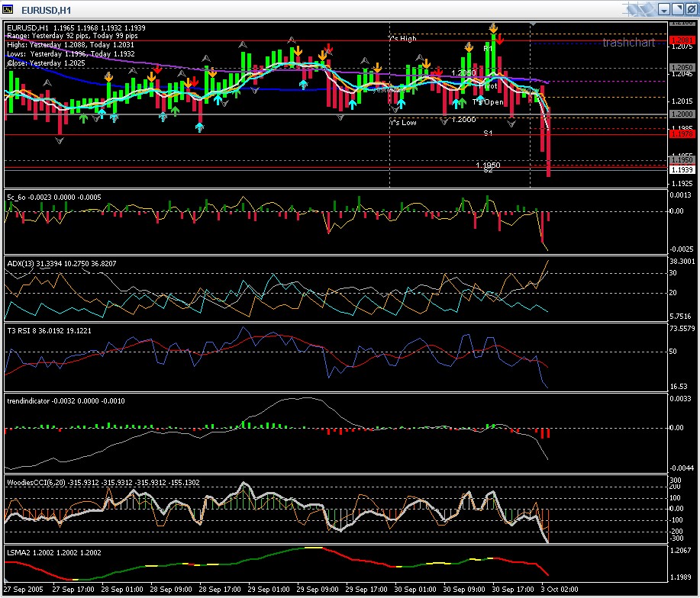Click the 'Highs: Yesterday 1.2088' info line
The width and height of the screenshot is (700, 598).
(x=70, y=44)
